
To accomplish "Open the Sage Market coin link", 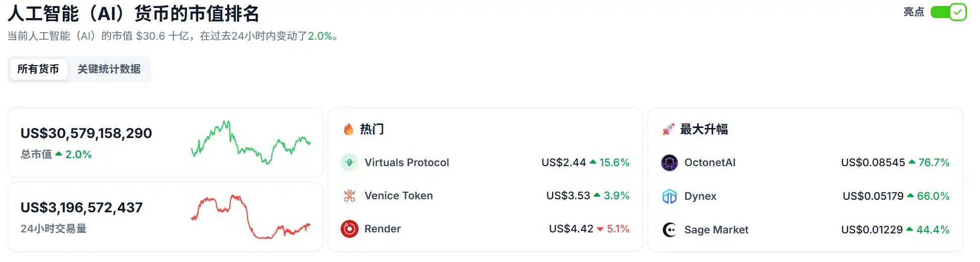I will [716, 230].
